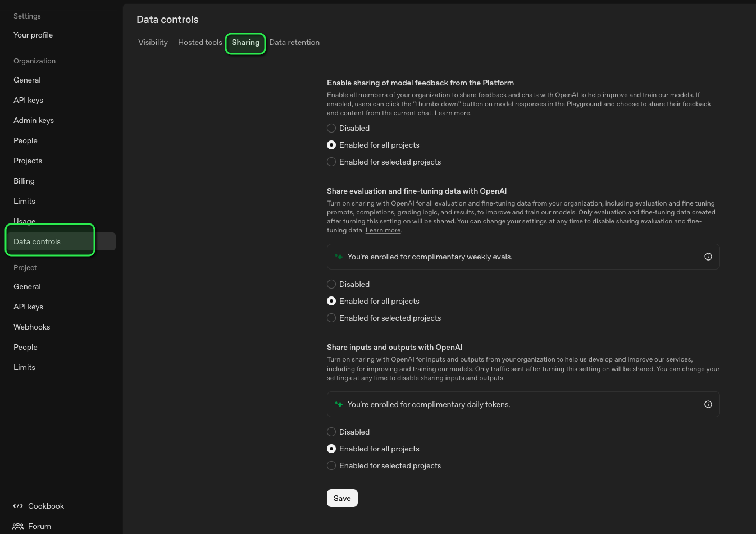Viewport: 756px width, 534px height.
Task: Open Project Limits page
Action: coord(24,367)
